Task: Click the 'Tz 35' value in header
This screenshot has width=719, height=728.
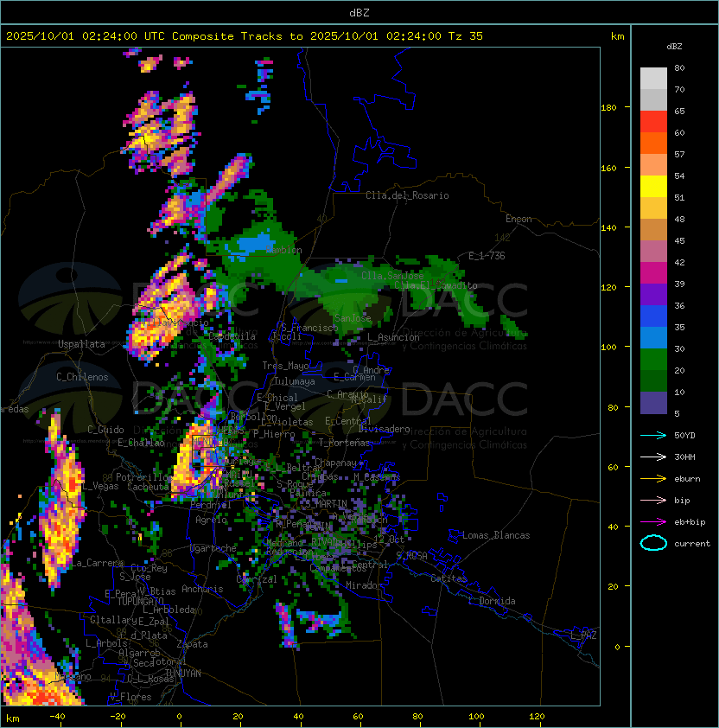Action: pos(466,36)
